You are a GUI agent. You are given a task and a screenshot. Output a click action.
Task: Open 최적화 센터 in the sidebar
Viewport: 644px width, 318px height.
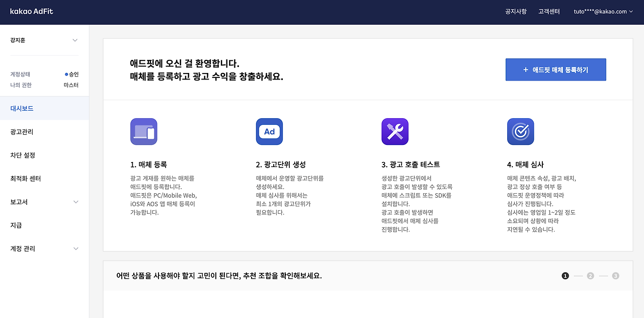click(44, 179)
